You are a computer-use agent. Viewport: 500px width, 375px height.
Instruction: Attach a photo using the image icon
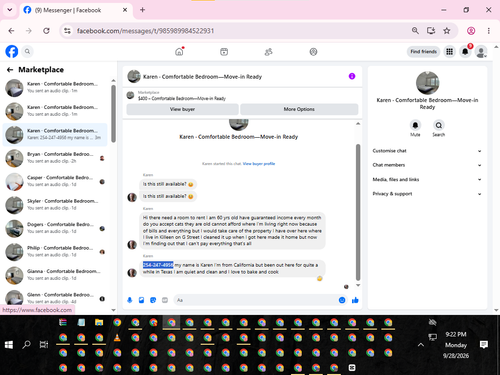pyautogui.click(x=141, y=300)
